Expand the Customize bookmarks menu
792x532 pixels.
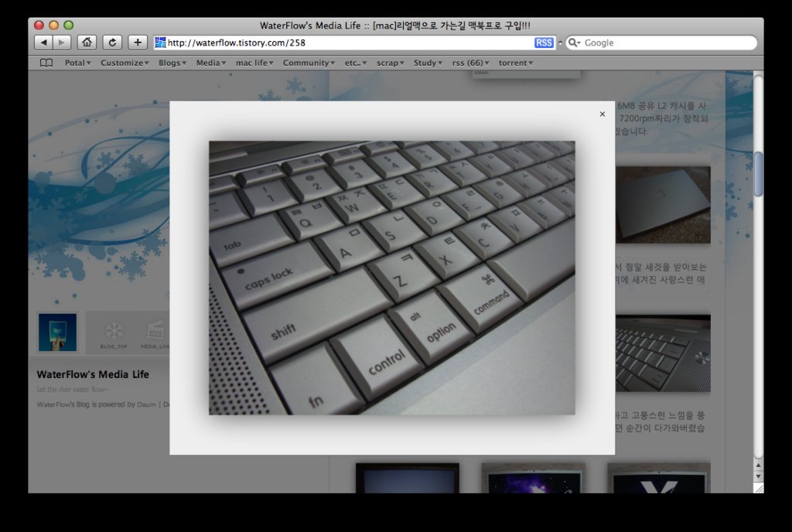(x=125, y=63)
